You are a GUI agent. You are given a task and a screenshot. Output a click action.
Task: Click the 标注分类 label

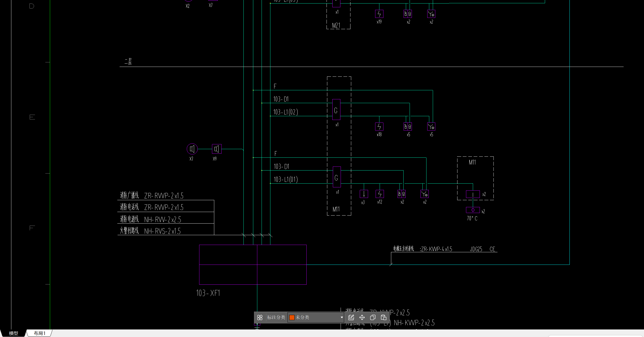click(276, 317)
